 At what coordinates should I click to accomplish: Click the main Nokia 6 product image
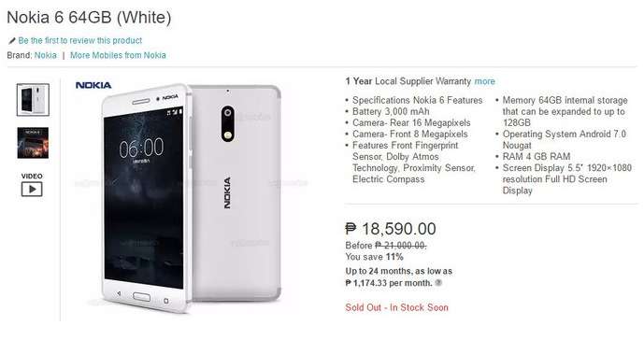tap(192, 198)
